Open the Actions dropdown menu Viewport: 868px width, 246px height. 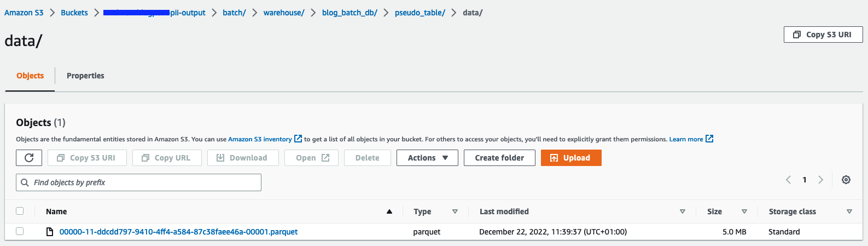tap(427, 158)
